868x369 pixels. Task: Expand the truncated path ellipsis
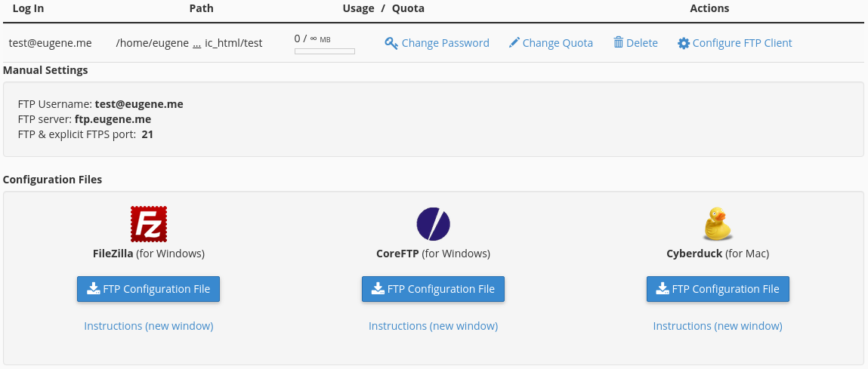(x=196, y=43)
